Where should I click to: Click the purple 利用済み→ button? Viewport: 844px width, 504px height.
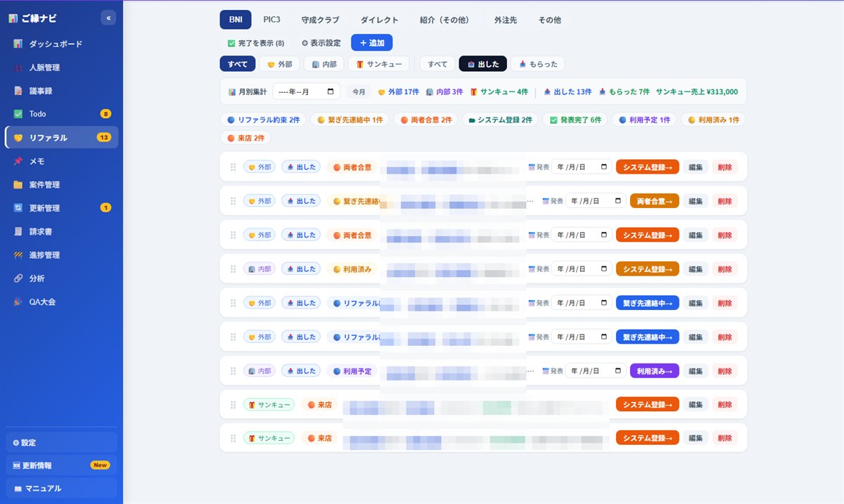654,371
